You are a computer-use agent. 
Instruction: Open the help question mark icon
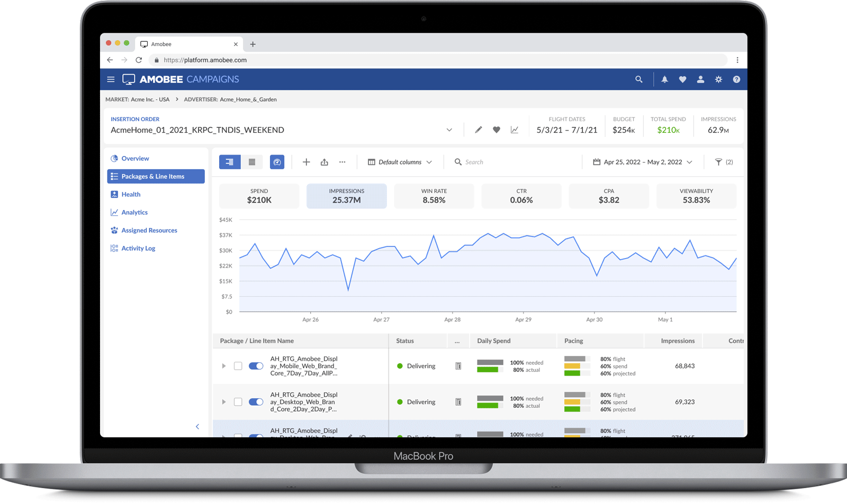(736, 79)
